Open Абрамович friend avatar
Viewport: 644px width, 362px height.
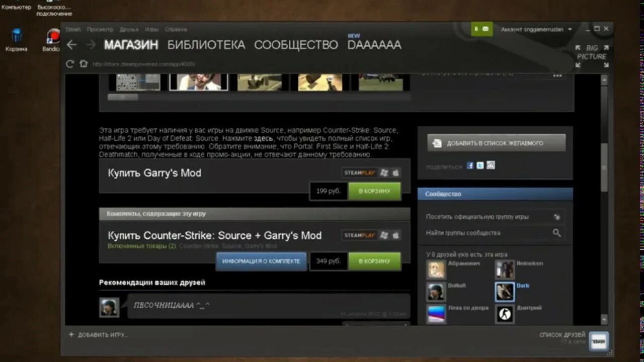pyautogui.click(x=436, y=269)
